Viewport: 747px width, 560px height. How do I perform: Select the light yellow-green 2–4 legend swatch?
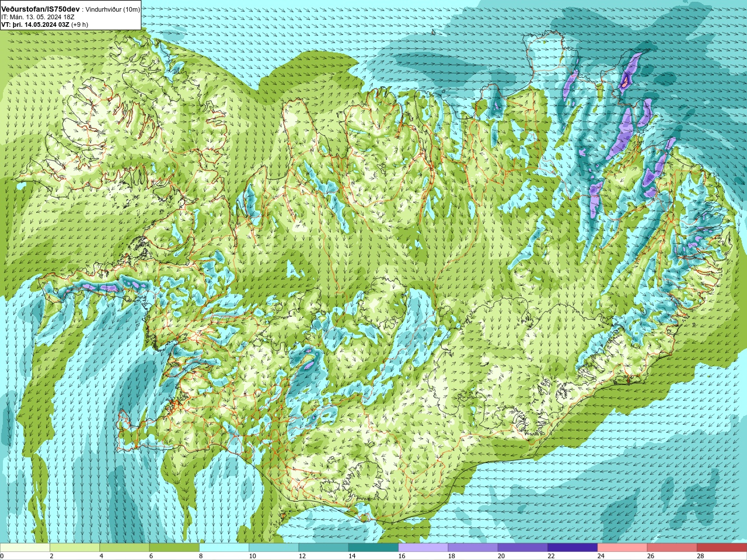tap(75, 548)
